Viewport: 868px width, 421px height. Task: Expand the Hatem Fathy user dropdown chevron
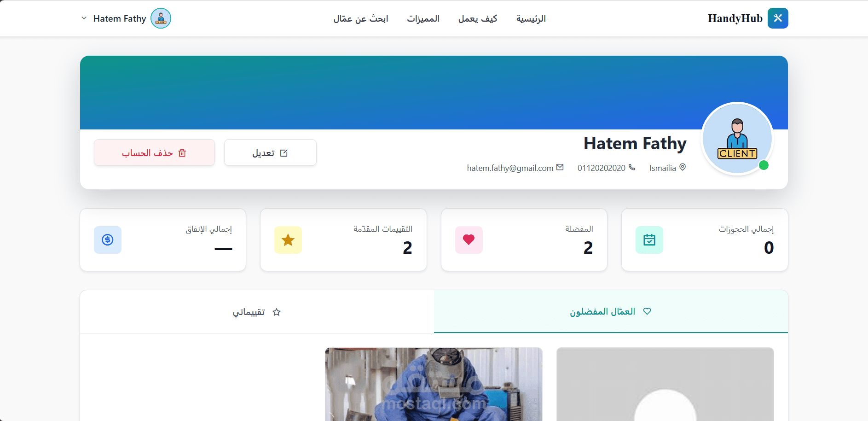(84, 18)
